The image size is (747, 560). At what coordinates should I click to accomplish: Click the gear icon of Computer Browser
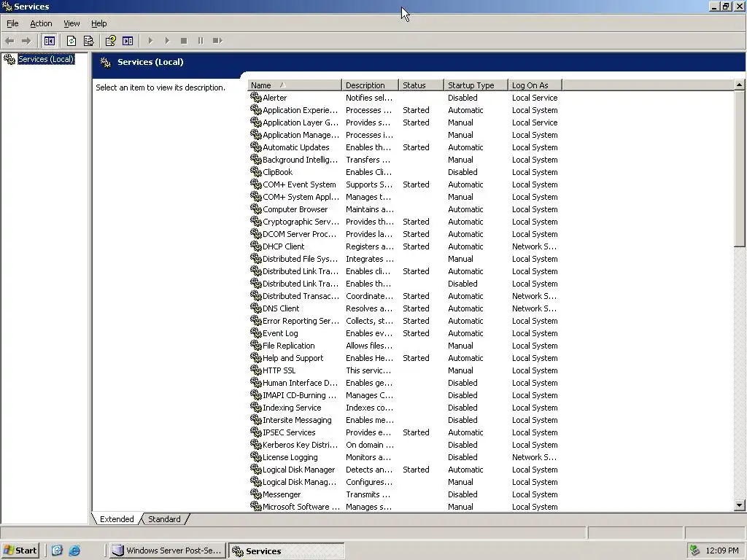point(256,209)
